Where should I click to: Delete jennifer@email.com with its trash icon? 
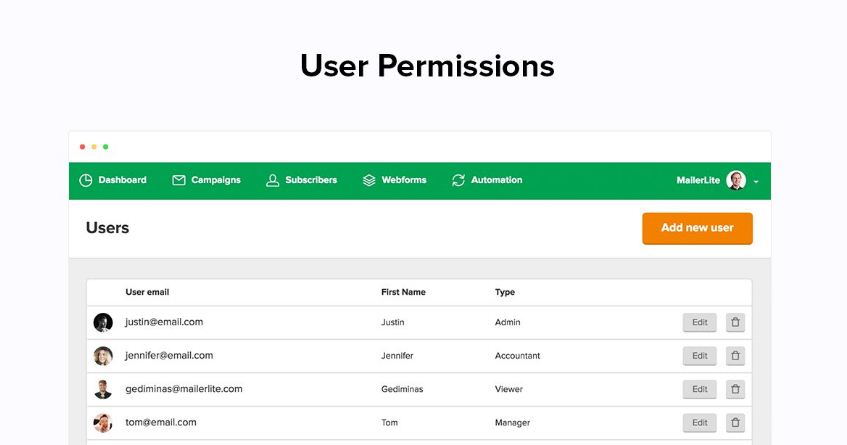coord(735,356)
